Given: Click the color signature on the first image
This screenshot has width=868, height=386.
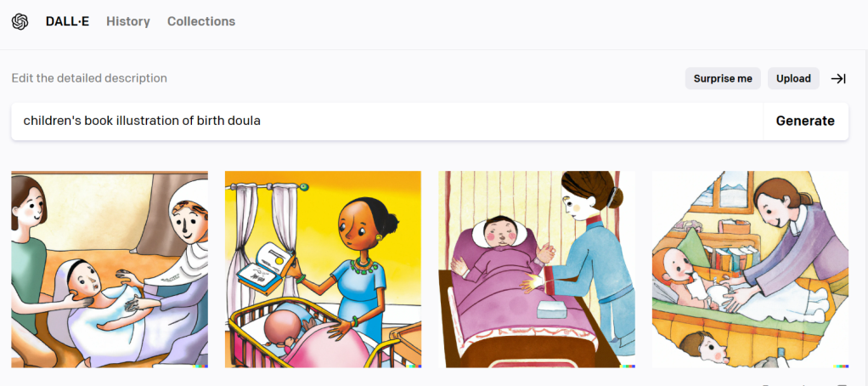Looking at the screenshot, I should point(200,366).
